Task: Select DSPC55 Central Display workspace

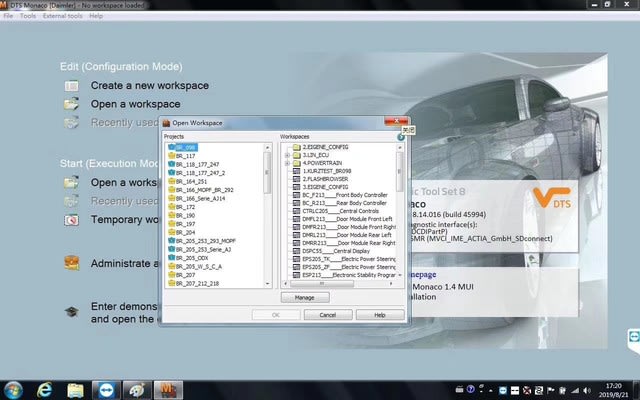Action: pyautogui.click(x=331, y=251)
